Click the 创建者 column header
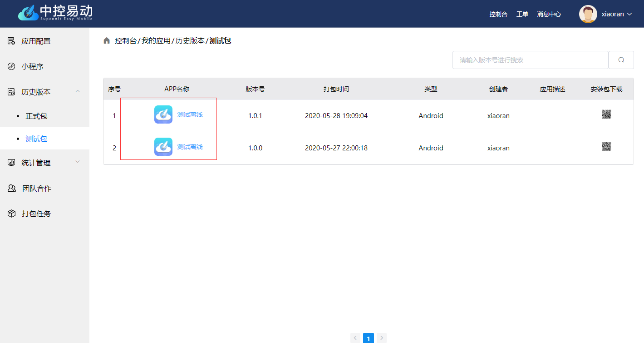 click(498, 89)
